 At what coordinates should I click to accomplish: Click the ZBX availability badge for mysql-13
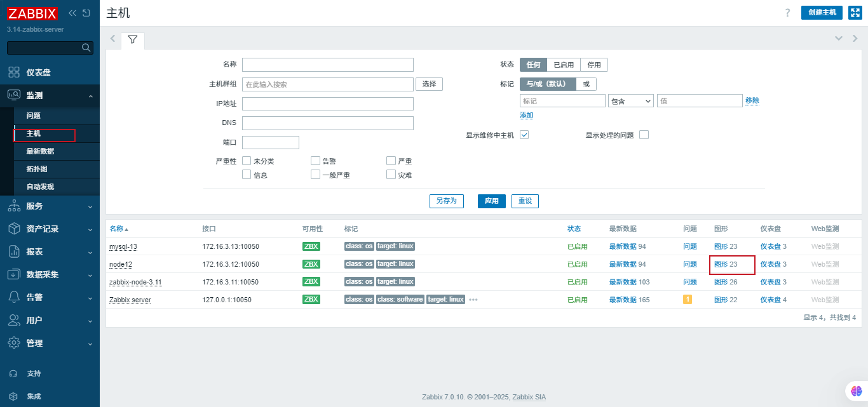311,246
